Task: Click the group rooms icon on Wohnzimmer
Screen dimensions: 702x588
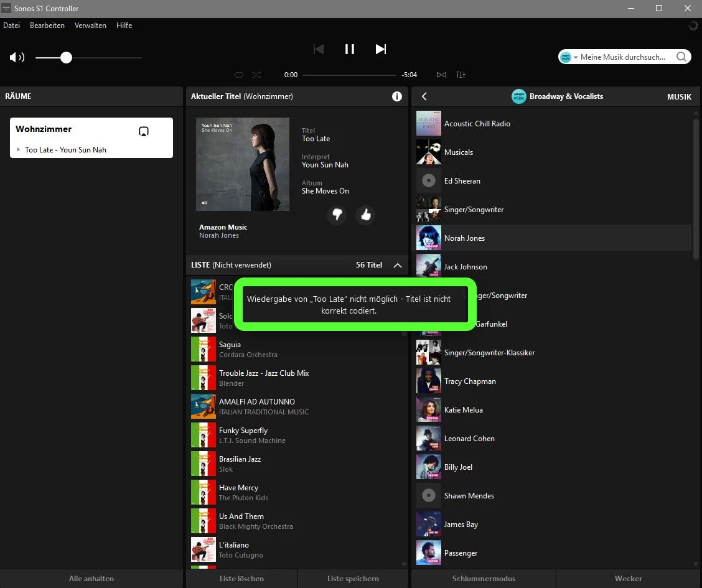Action: pyautogui.click(x=144, y=131)
